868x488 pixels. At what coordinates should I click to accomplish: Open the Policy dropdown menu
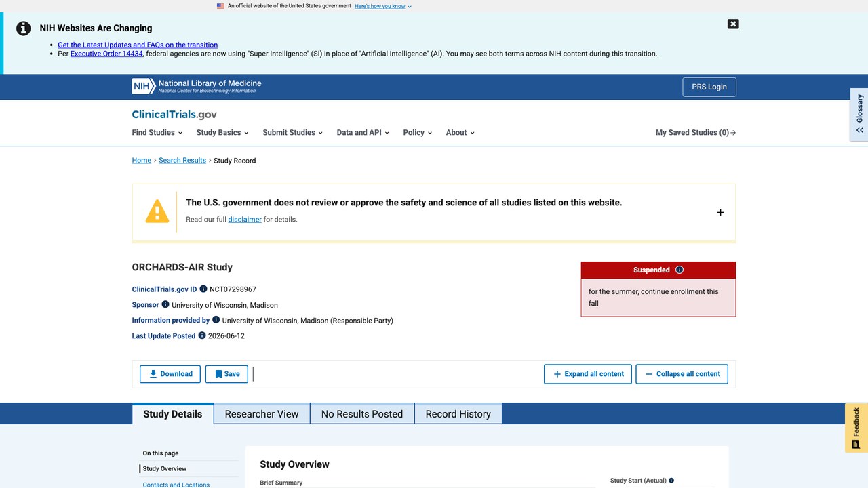(x=417, y=132)
